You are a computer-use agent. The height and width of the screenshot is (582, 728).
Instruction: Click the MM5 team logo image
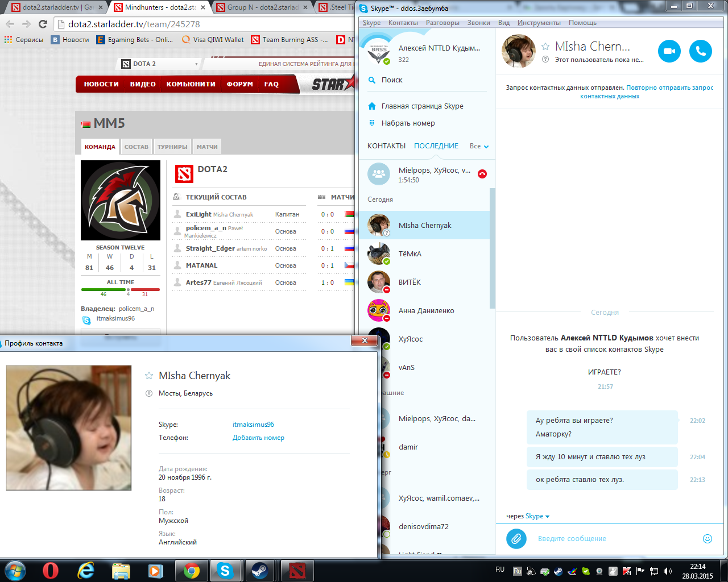pyautogui.click(x=121, y=200)
